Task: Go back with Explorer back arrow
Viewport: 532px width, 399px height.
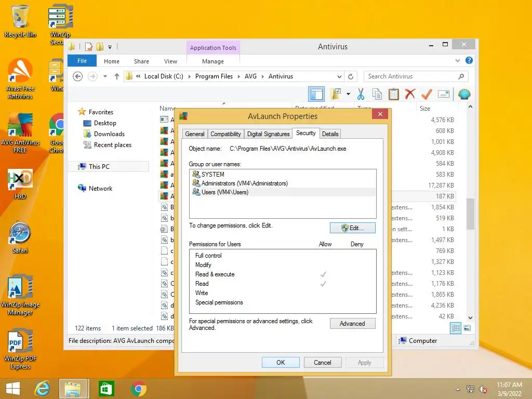Action: point(78,76)
